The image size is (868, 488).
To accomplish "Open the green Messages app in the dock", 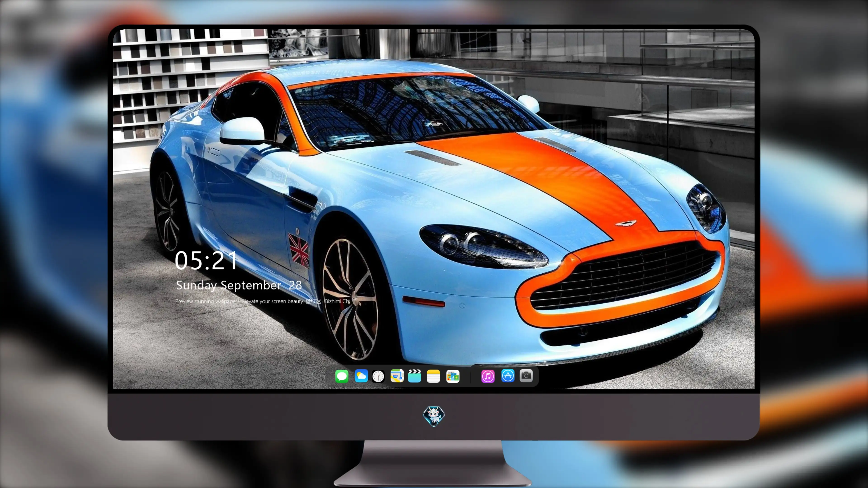I will 342,376.
